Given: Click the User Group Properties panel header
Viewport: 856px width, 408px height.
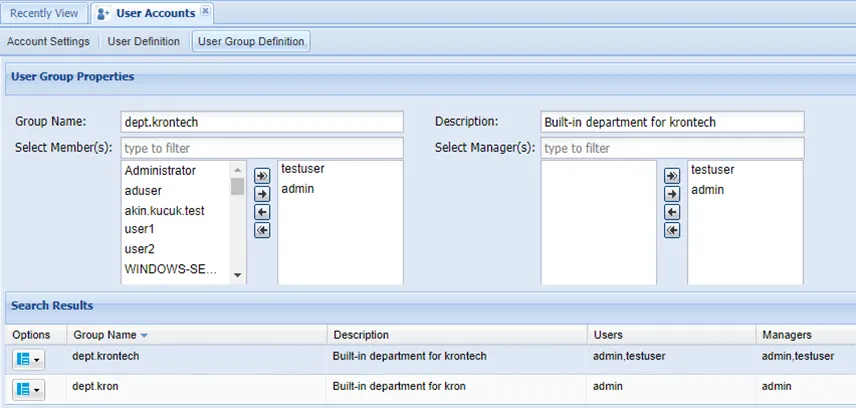Looking at the screenshot, I should (431, 79).
